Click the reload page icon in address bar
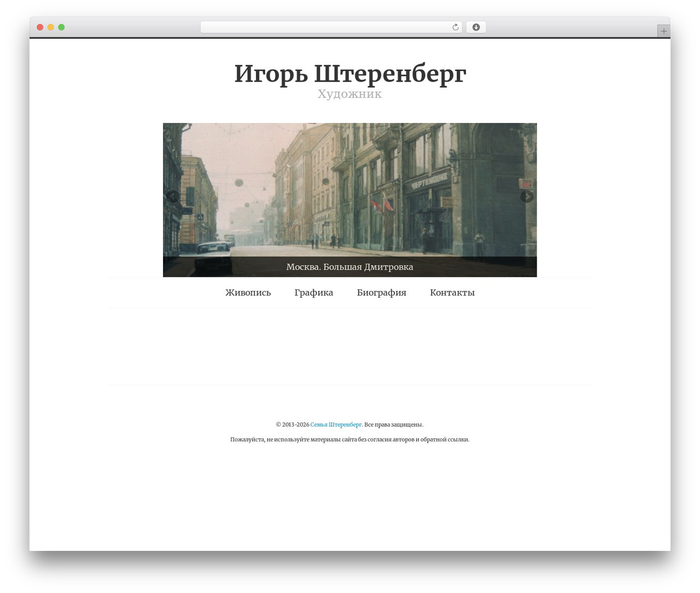This screenshot has width=700, height=593. [455, 27]
